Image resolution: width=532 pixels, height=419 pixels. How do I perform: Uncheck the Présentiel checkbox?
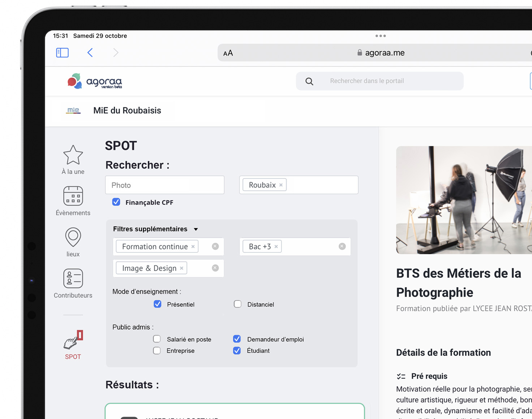(x=158, y=304)
